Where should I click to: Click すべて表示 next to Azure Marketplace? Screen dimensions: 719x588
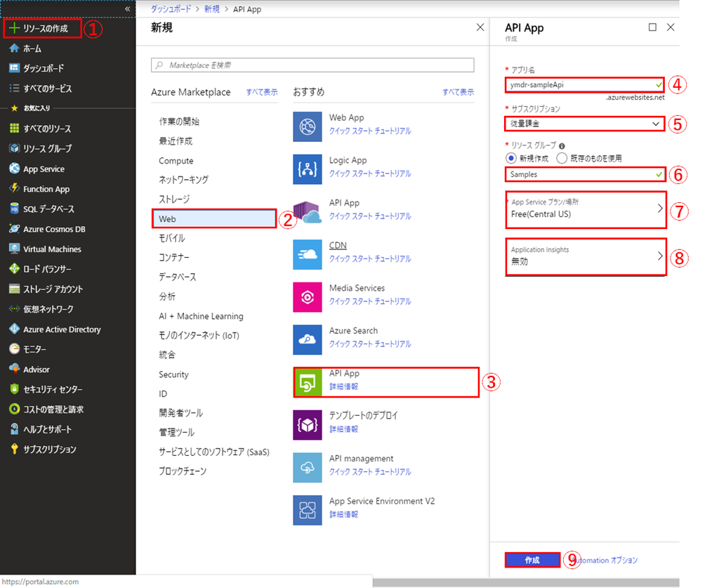pyautogui.click(x=262, y=92)
